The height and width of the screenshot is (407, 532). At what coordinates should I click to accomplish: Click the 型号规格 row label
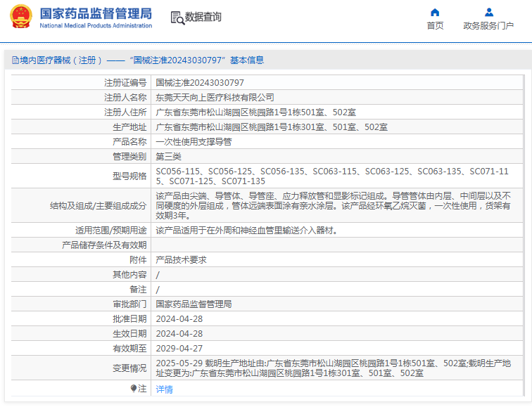(x=129, y=176)
